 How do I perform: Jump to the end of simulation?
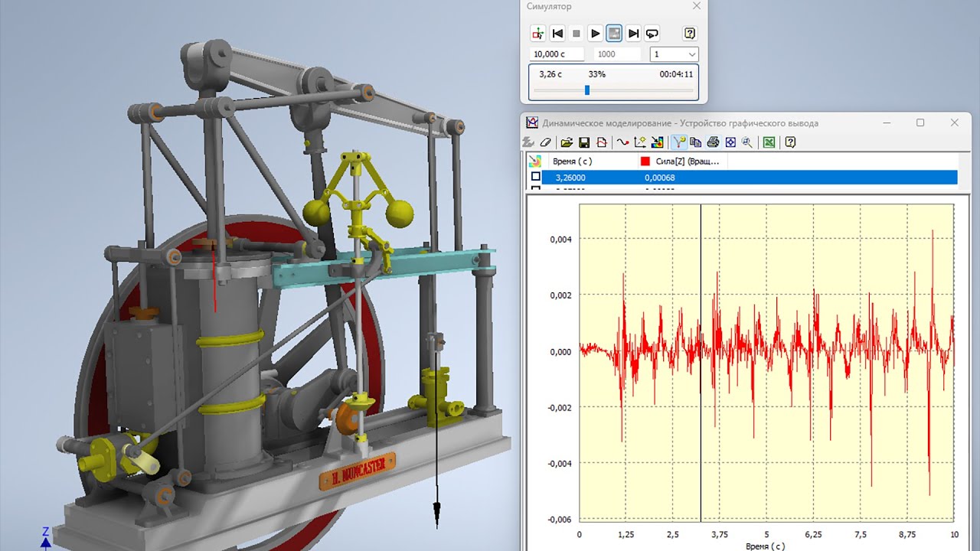click(633, 34)
